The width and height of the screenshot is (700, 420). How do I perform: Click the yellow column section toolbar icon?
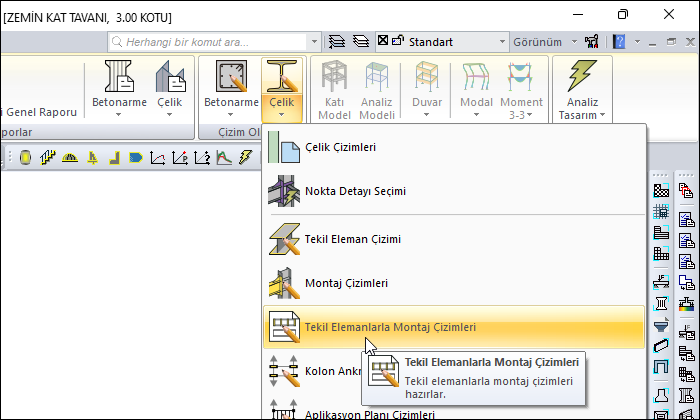(x=25, y=158)
